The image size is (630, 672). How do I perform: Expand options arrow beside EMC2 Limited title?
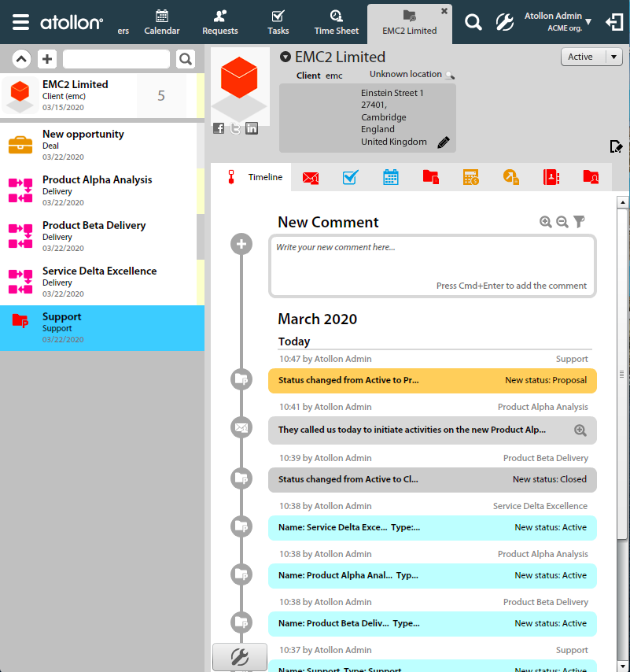tap(286, 57)
